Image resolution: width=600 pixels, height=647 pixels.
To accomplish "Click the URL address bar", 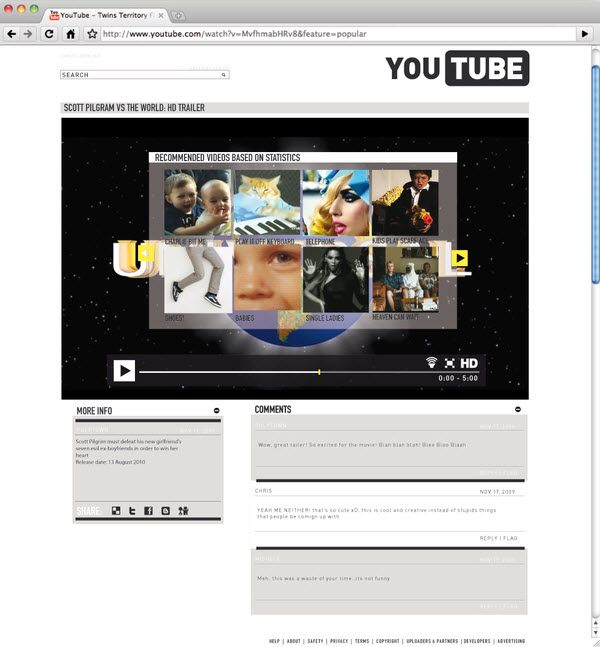I will click(x=337, y=34).
